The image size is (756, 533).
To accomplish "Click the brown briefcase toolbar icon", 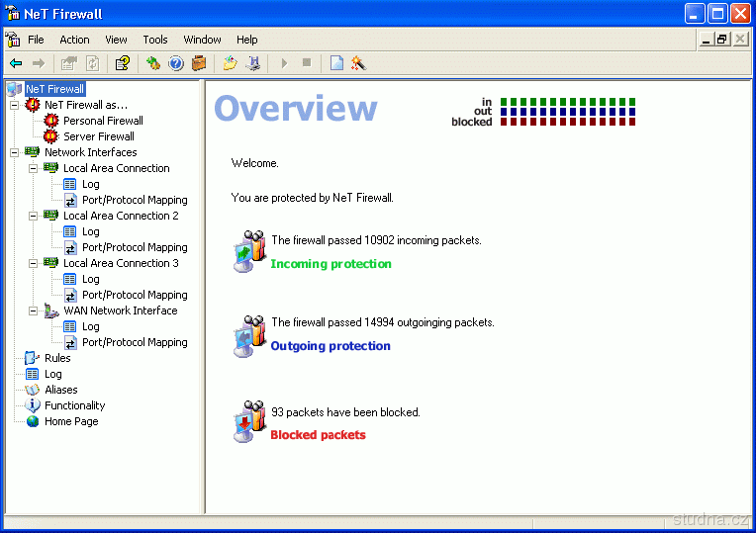I will click(x=199, y=63).
